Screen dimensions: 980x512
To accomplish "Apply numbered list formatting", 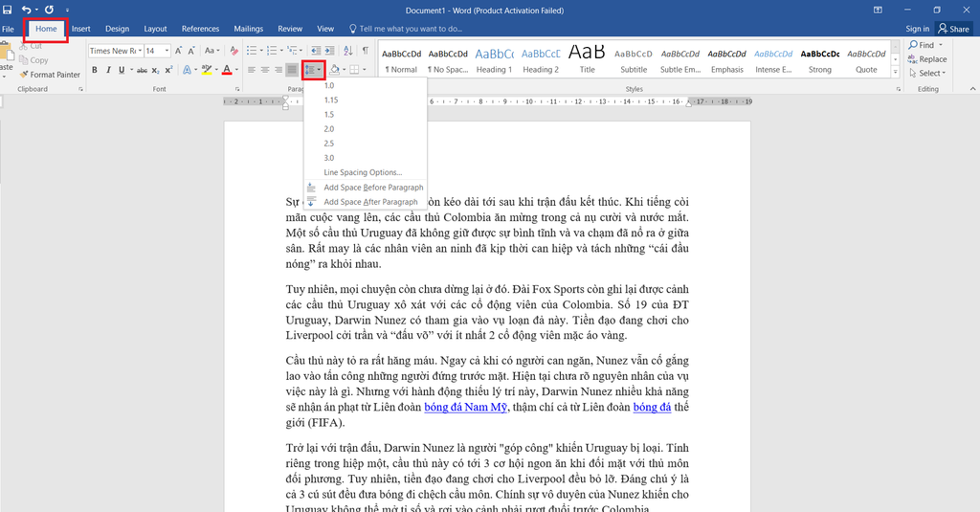I will 271,51.
